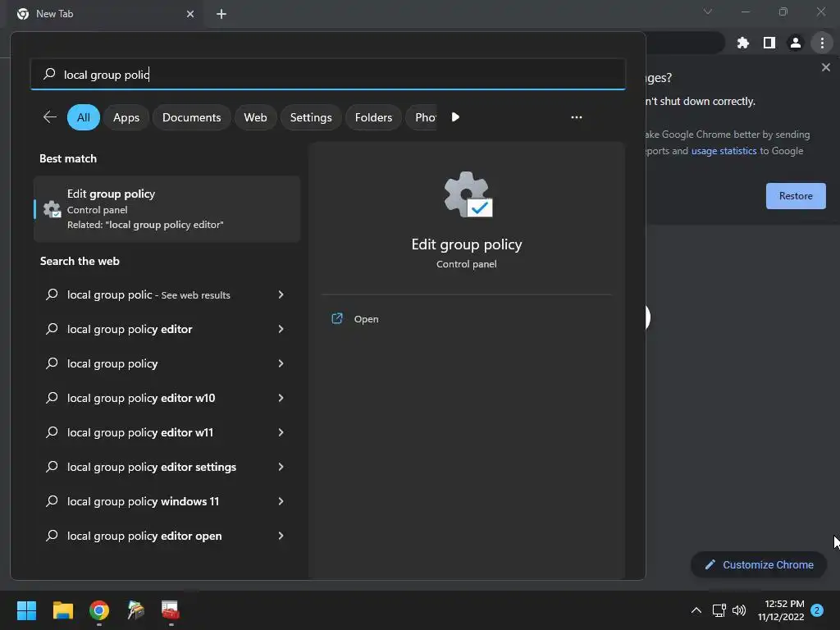Toggle Chrome side panel icon
The width and height of the screenshot is (840, 630).
tap(769, 43)
